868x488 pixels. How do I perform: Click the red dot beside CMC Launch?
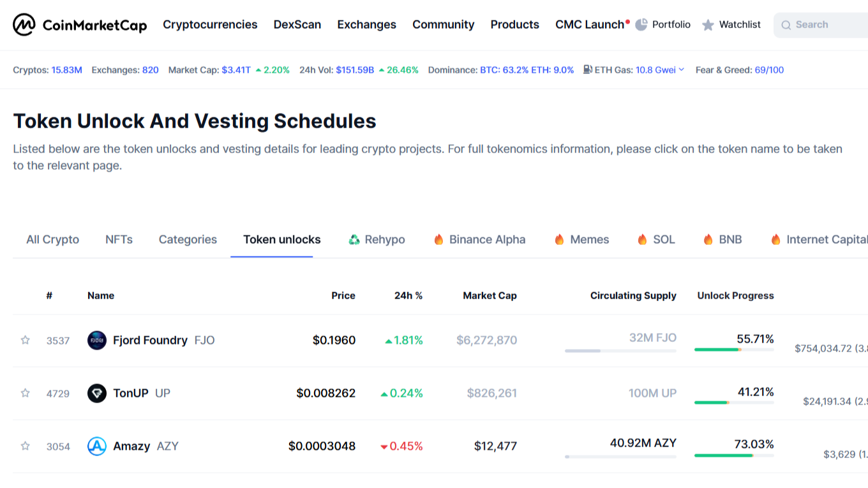pyautogui.click(x=627, y=22)
